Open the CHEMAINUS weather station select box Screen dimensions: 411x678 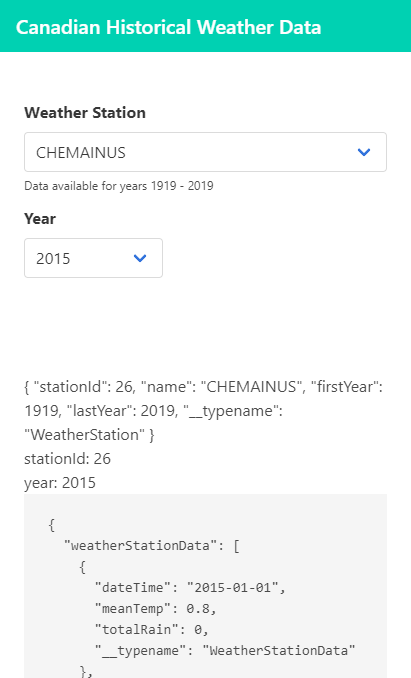pos(205,152)
